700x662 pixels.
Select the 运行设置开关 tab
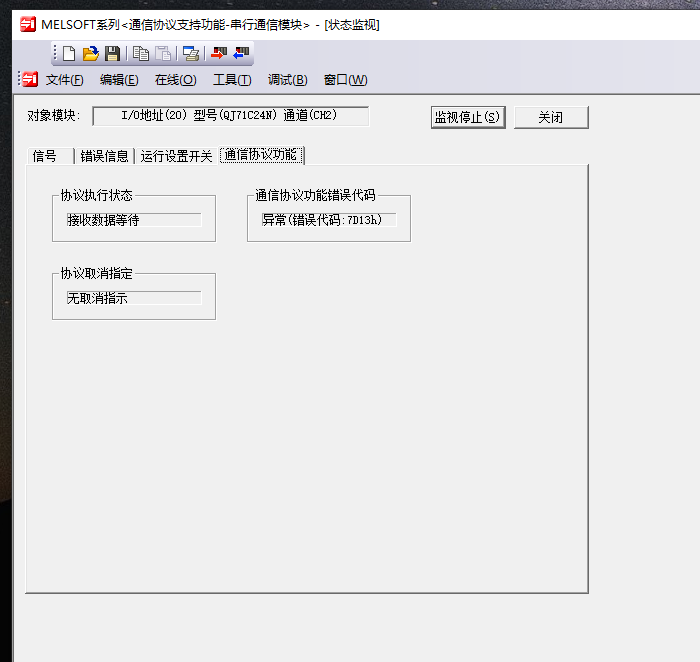(177, 156)
